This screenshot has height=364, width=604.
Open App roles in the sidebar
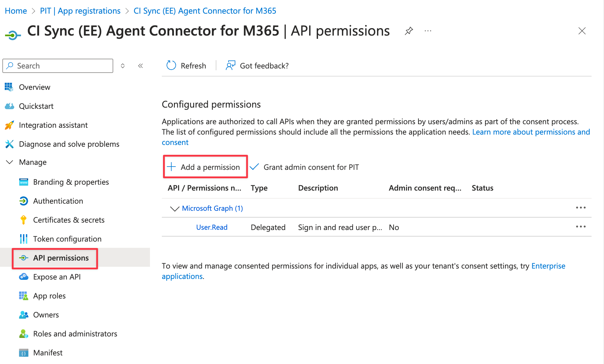pyautogui.click(x=49, y=296)
